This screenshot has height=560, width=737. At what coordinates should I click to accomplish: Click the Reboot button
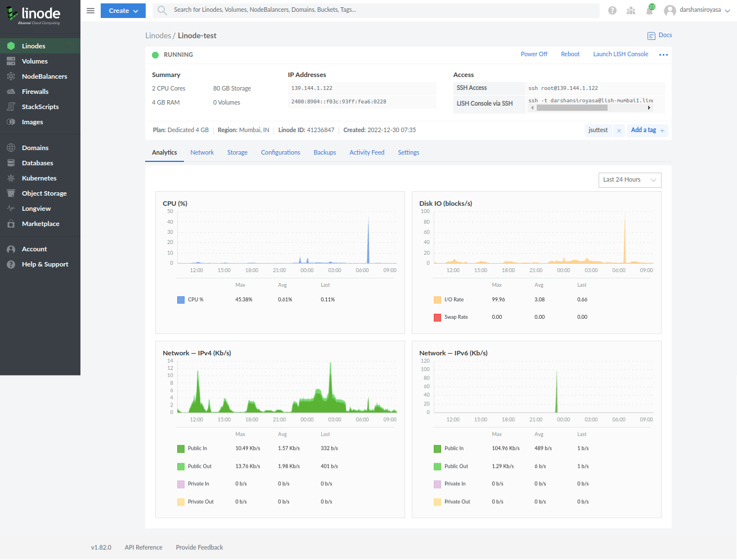click(570, 54)
